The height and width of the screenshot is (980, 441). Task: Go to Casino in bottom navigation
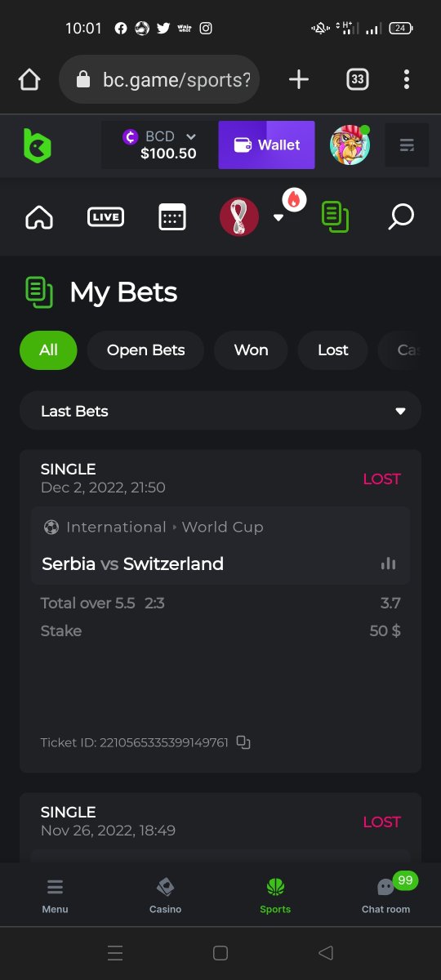(165, 895)
